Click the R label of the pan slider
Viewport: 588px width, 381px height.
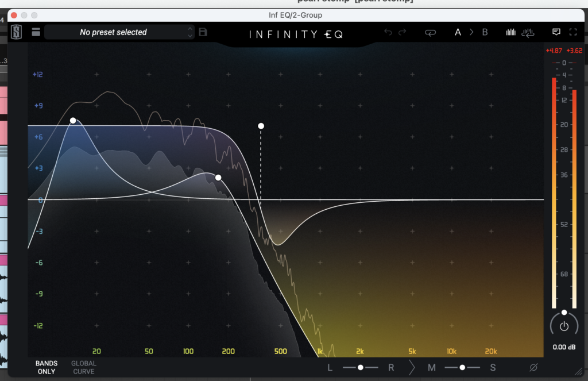391,368
